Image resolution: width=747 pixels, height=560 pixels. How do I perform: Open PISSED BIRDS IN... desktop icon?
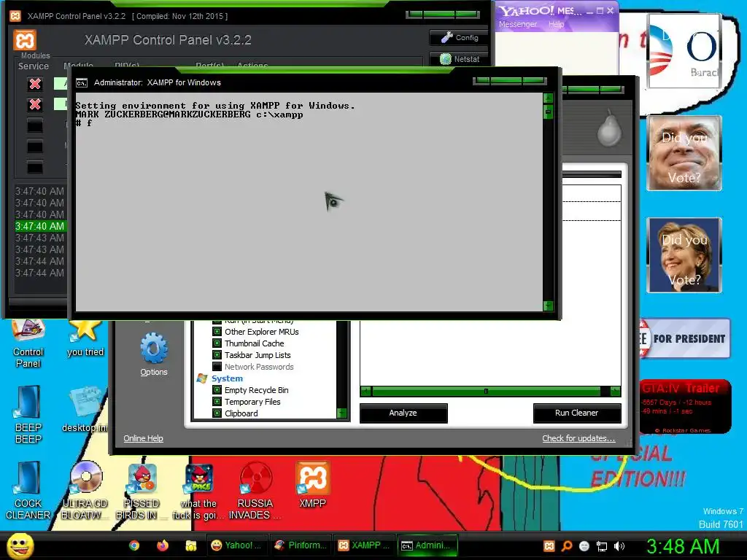click(x=142, y=491)
